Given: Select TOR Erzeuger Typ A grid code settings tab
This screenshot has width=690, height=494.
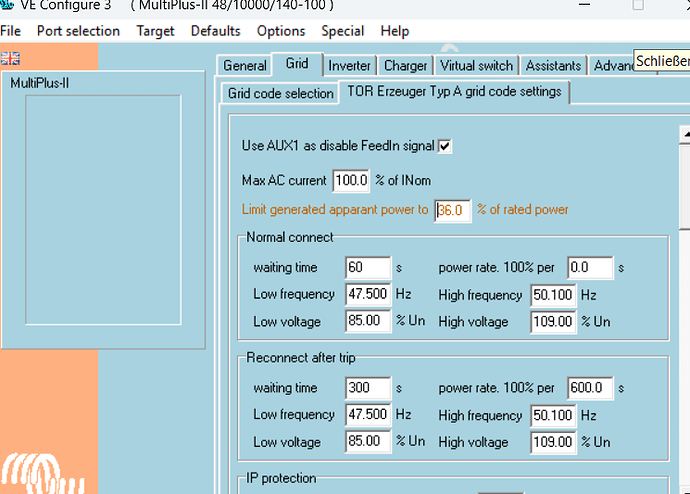Looking at the screenshot, I should pyautogui.click(x=454, y=92).
